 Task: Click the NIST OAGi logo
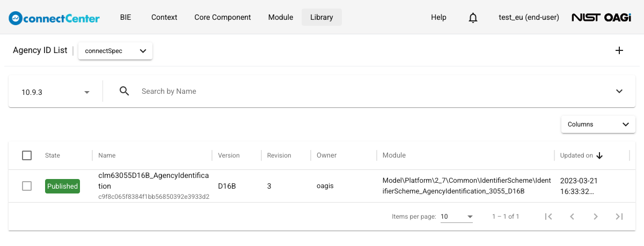[601, 18]
